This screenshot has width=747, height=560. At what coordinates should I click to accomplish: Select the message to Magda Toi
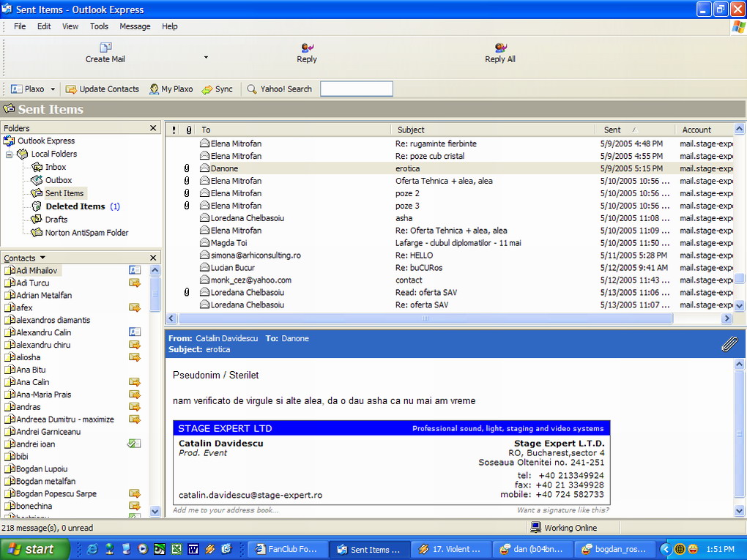(x=449, y=243)
